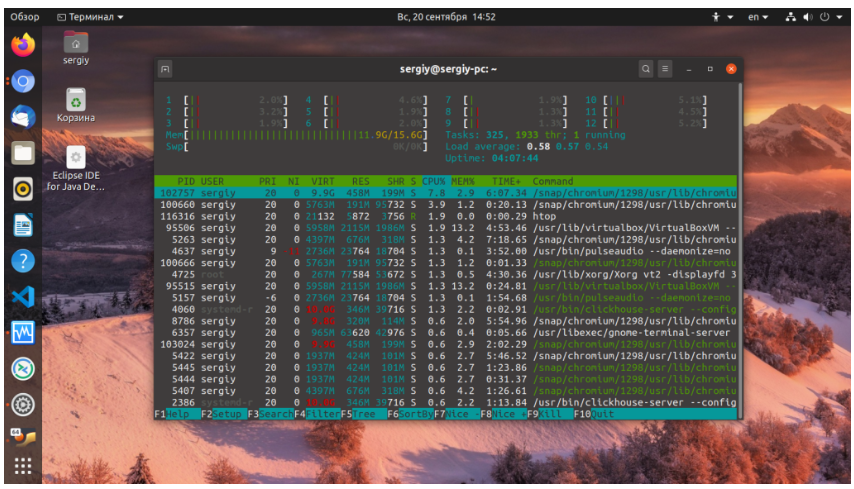Image resolution: width=854 pixels, height=489 pixels.
Task: Click the power icon in top bar
Action: click(x=825, y=17)
